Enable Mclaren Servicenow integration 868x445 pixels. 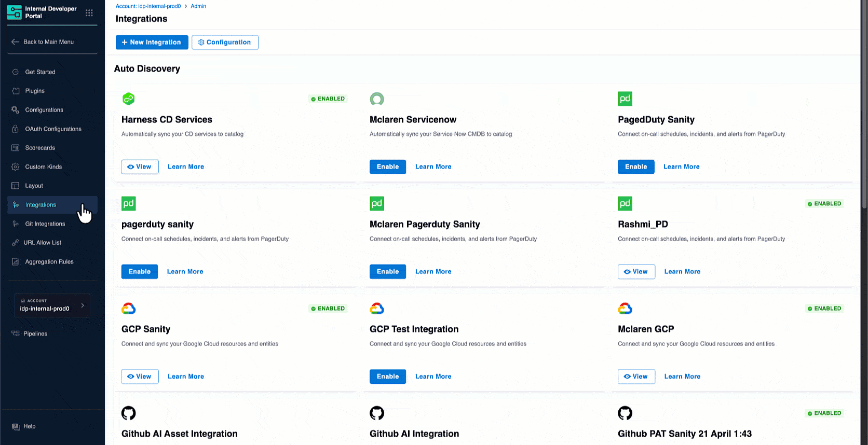click(388, 167)
